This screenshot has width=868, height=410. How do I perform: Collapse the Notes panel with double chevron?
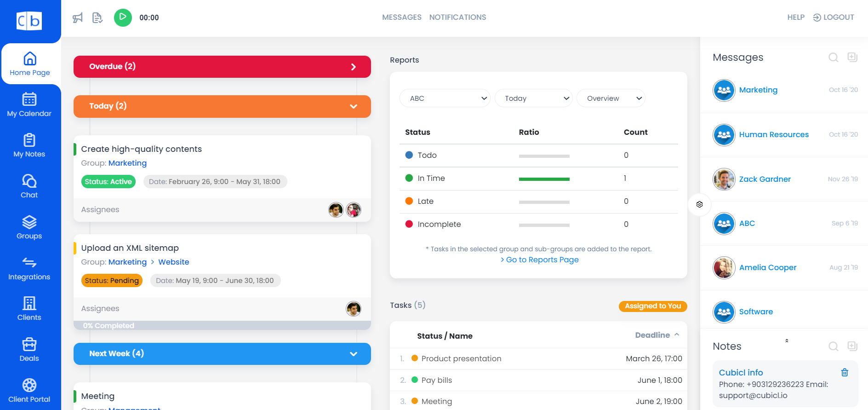click(787, 341)
